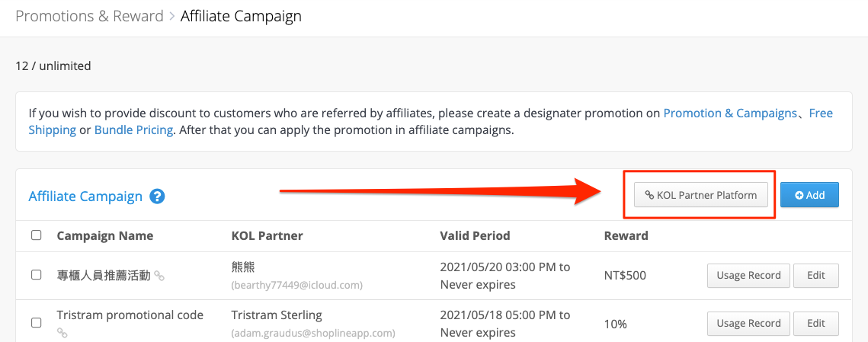Click the link icon beside 專櫃人員推薦活動
Screen dimensions: 868x342
point(159,275)
